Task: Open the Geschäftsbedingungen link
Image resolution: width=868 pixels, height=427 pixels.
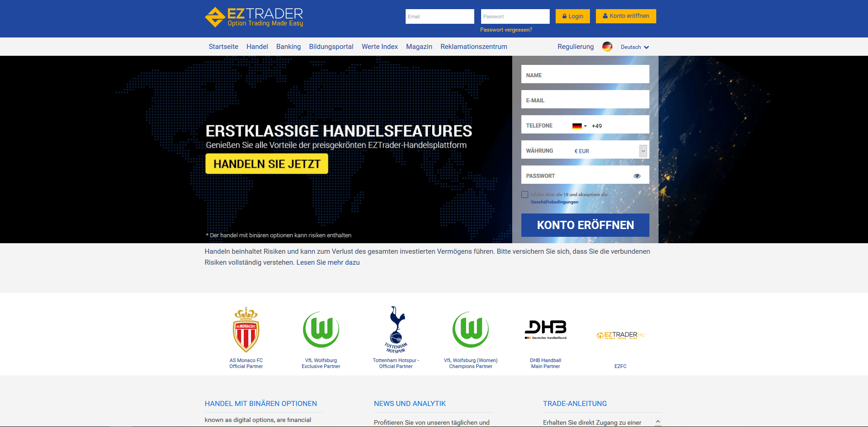Action: click(554, 202)
